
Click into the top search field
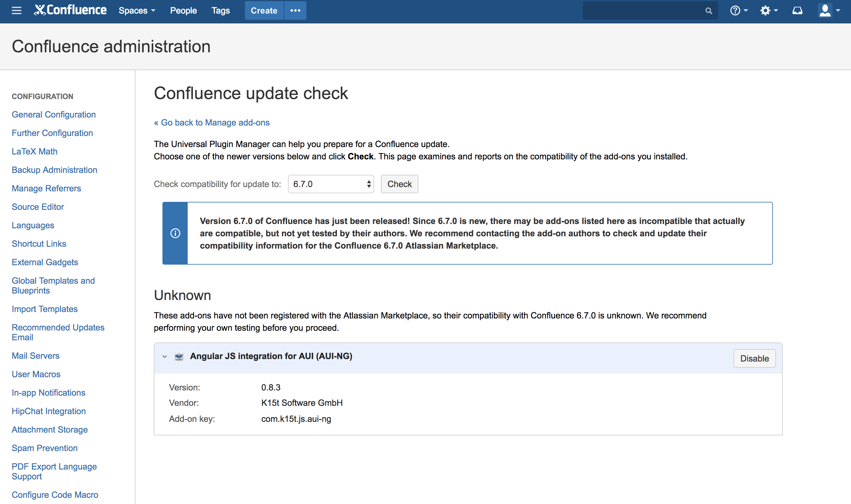pyautogui.click(x=642, y=11)
